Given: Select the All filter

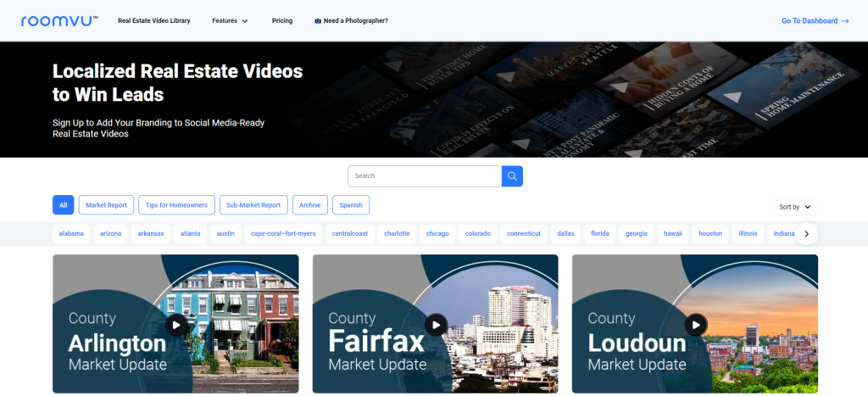Looking at the screenshot, I should tap(63, 205).
